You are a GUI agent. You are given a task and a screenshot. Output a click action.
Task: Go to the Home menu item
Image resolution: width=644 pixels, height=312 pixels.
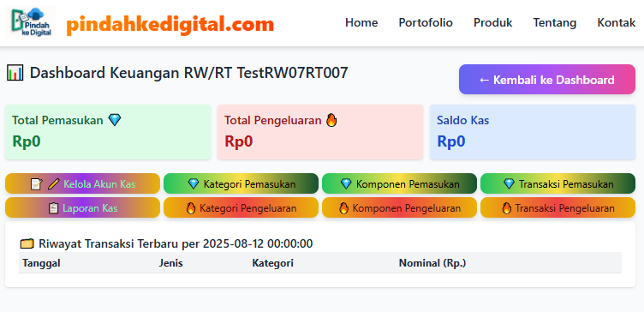(361, 22)
